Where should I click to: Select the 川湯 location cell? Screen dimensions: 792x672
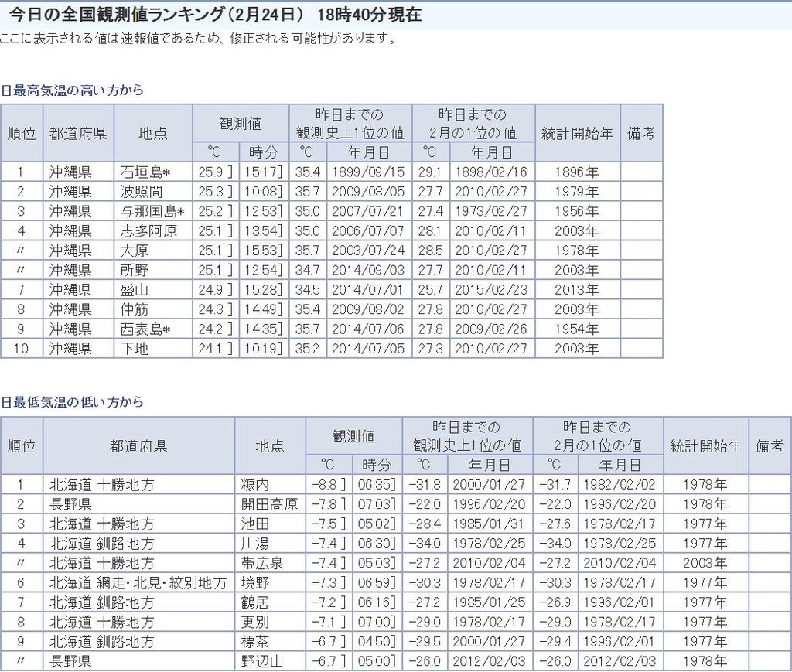click(x=255, y=544)
